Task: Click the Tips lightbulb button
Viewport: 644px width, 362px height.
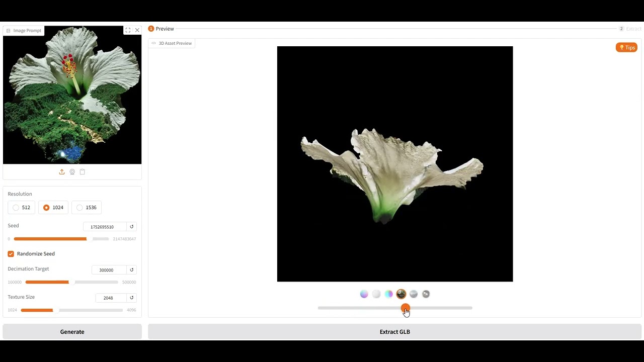Action: pyautogui.click(x=626, y=47)
